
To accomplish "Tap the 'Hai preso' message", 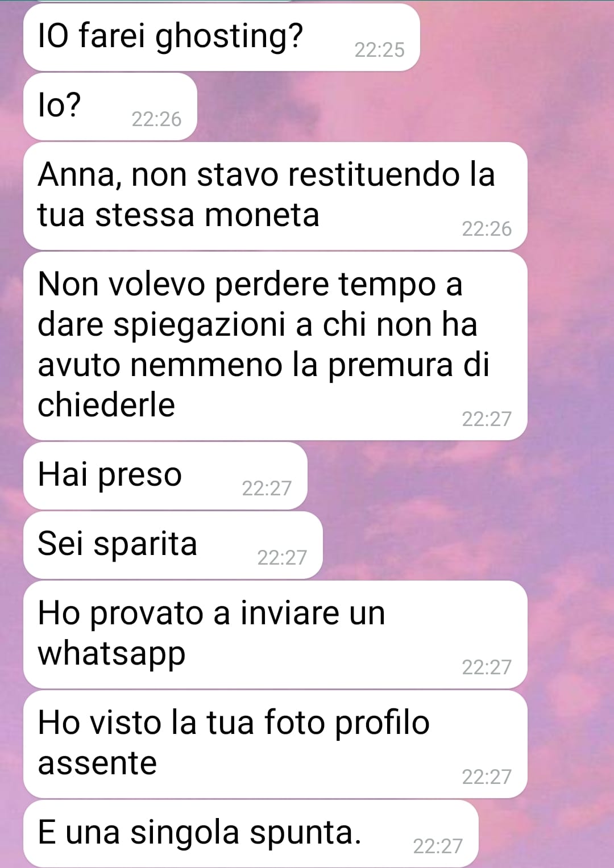I will (165, 476).
